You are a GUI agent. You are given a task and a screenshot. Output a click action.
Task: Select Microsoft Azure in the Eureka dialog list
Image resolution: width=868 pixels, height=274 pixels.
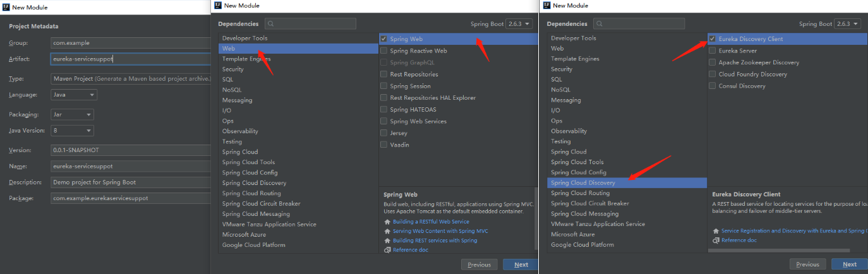point(627,234)
